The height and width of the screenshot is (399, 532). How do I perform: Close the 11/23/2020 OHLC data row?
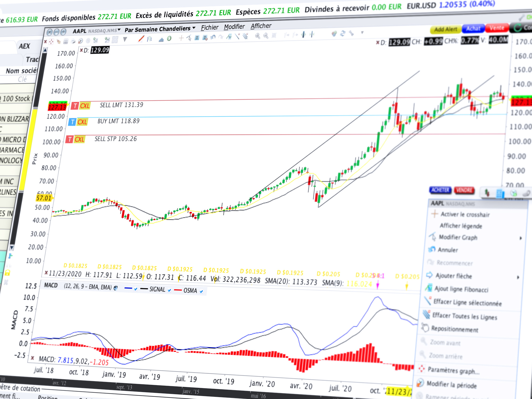pos(46,273)
